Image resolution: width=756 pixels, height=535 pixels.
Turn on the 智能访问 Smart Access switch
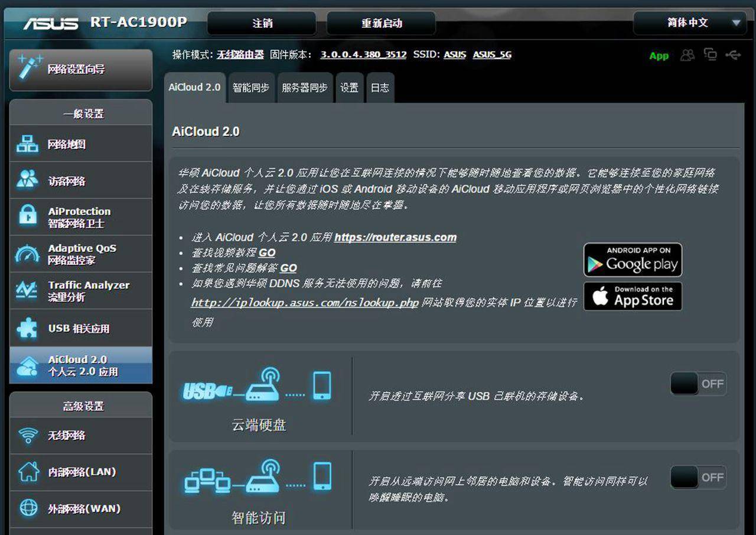point(699,477)
